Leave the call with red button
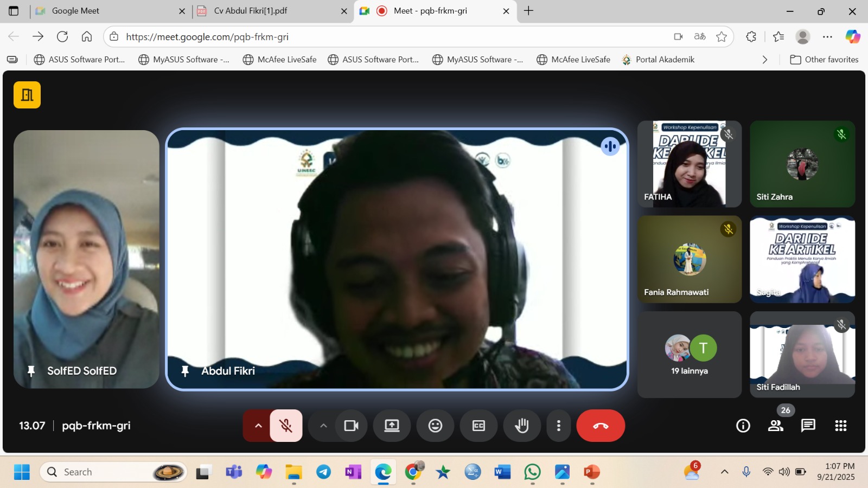The height and width of the screenshot is (488, 868). point(601,426)
